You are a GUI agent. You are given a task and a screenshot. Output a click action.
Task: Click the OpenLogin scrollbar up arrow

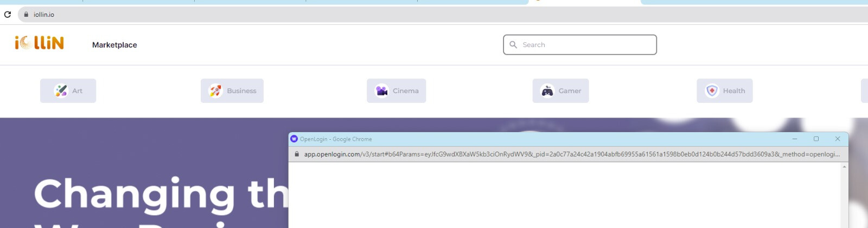coord(844,167)
